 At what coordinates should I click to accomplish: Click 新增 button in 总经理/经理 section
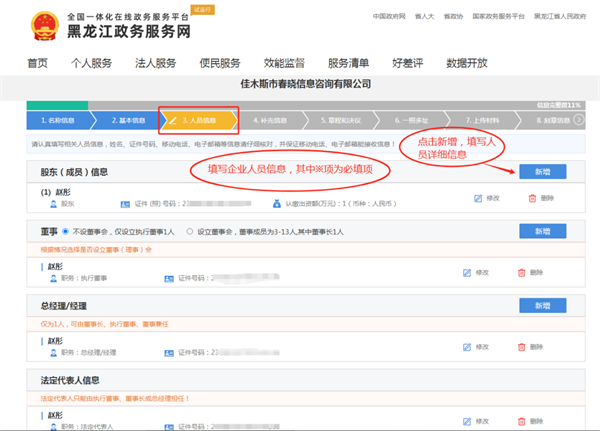click(x=543, y=305)
